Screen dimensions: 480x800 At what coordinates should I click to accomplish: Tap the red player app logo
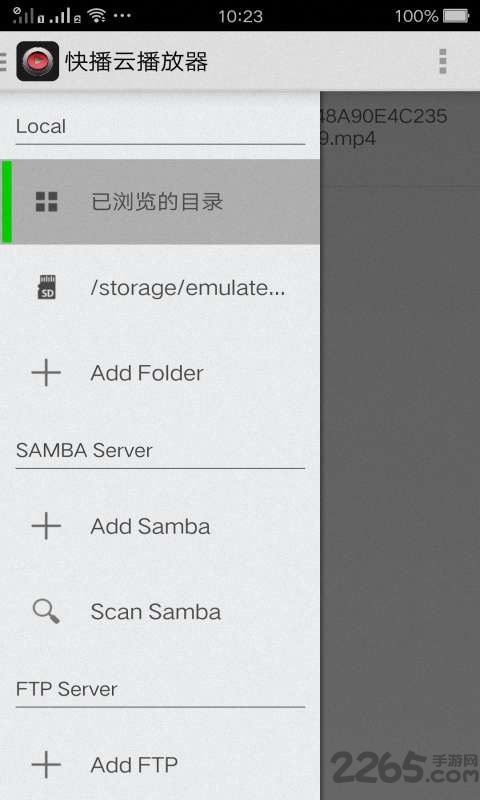[x=38, y=61]
